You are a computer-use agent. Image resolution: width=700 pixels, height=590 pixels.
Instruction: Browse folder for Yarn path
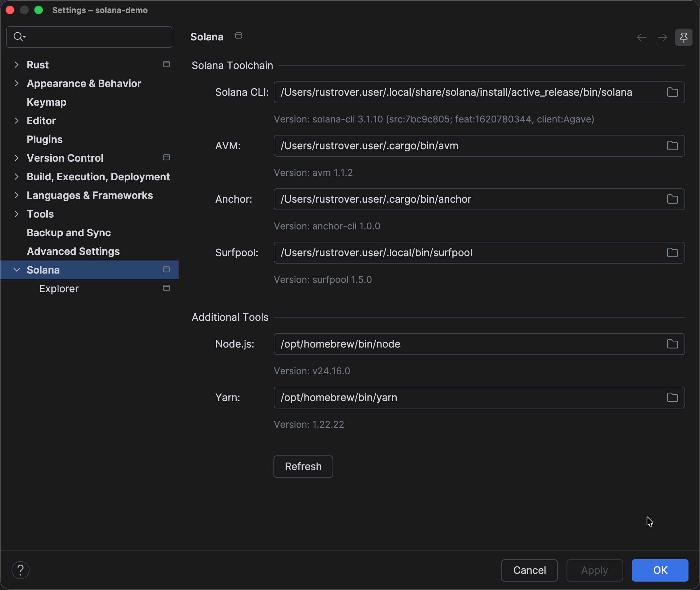tap(672, 398)
